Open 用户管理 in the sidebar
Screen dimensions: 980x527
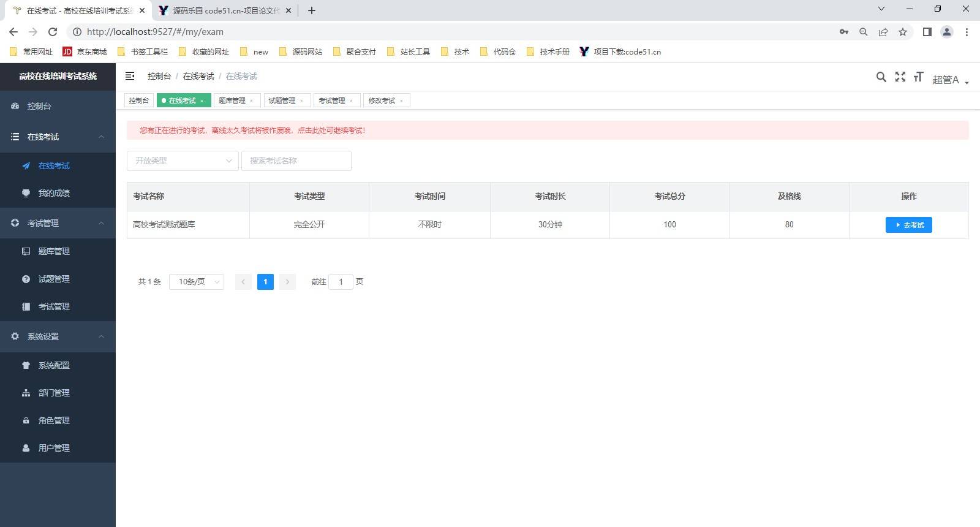58,448
